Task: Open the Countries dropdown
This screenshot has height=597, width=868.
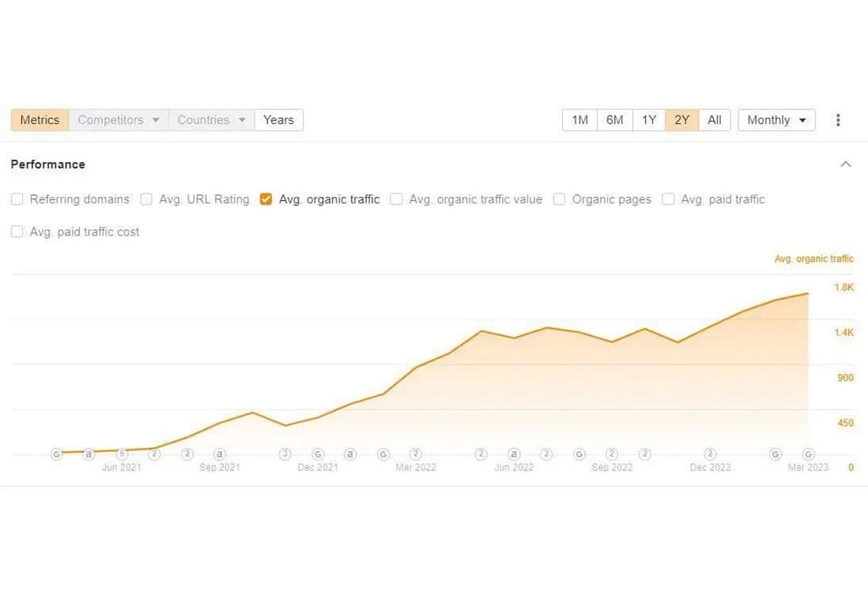Action: pos(211,120)
